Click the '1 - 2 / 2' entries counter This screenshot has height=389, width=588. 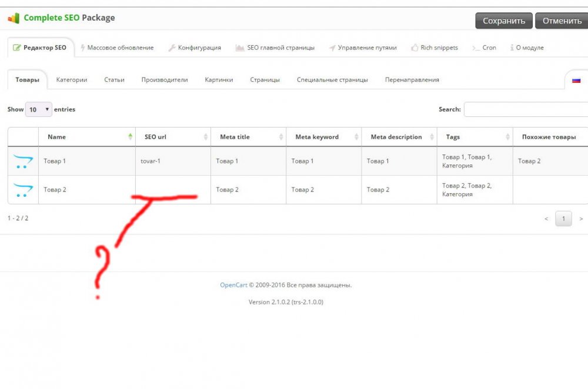pos(18,218)
